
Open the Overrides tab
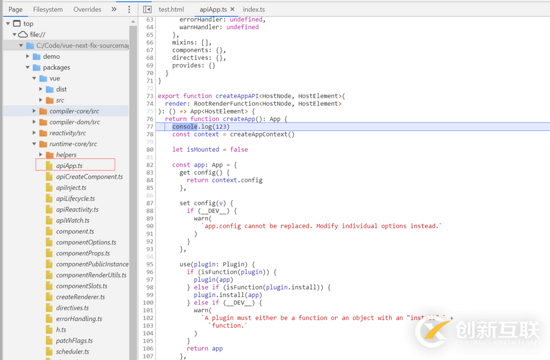87,9
